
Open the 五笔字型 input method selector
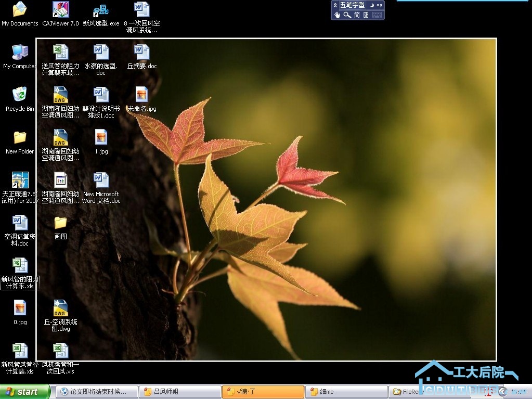point(353,5)
